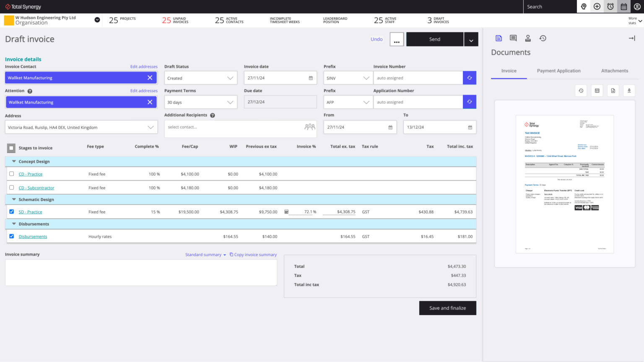Open the comments panel icon
Viewport: 644px width, 362px height.
(513, 38)
